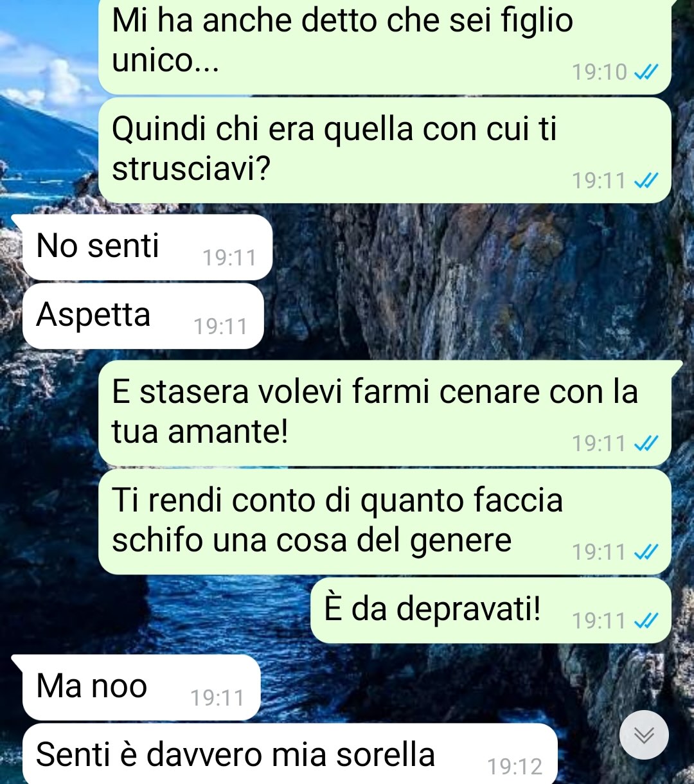The image size is (694, 784).
Task: Select 'Quindi chi era quella' message bubble
Action: (386, 150)
